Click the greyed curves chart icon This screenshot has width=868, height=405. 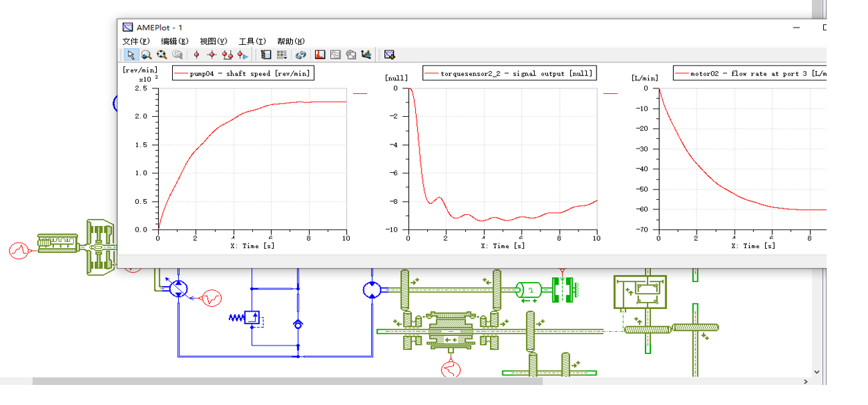coord(335,55)
